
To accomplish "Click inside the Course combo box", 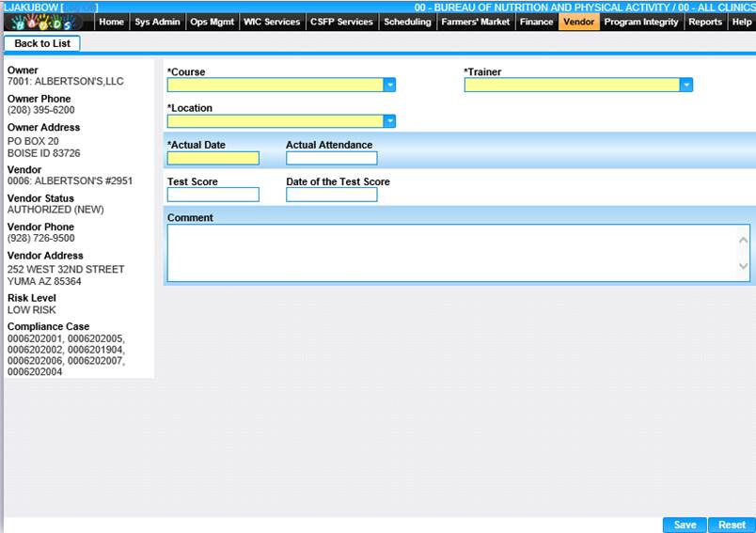I will 276,85.
